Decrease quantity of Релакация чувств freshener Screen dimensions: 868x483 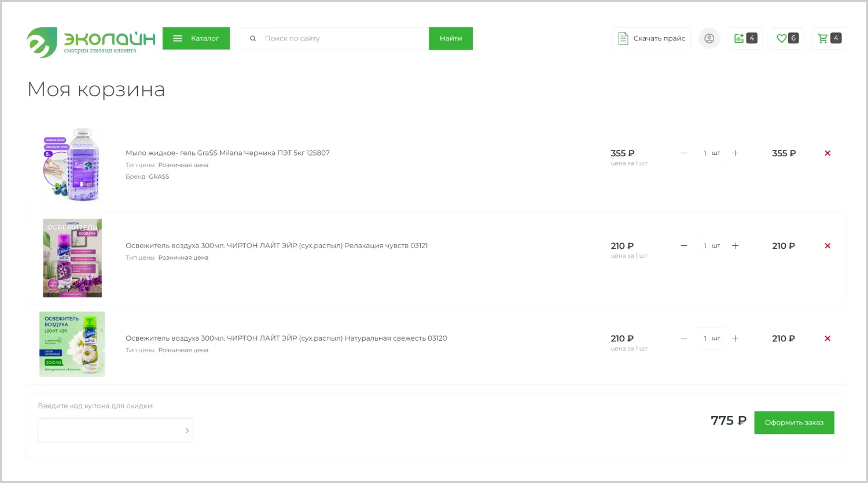click(x=684, y=246)
